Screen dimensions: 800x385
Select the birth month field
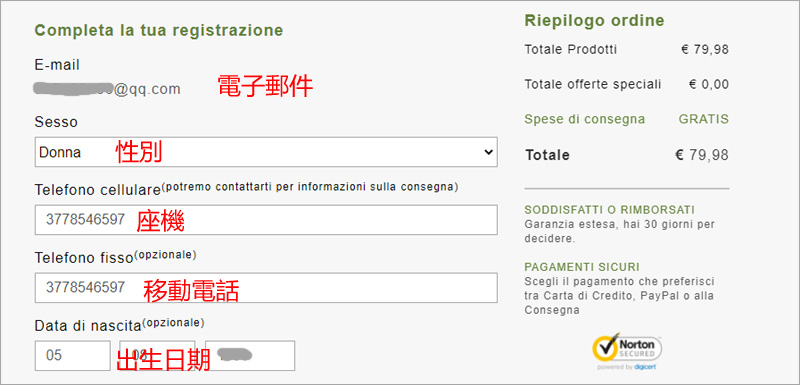[157, 355]
